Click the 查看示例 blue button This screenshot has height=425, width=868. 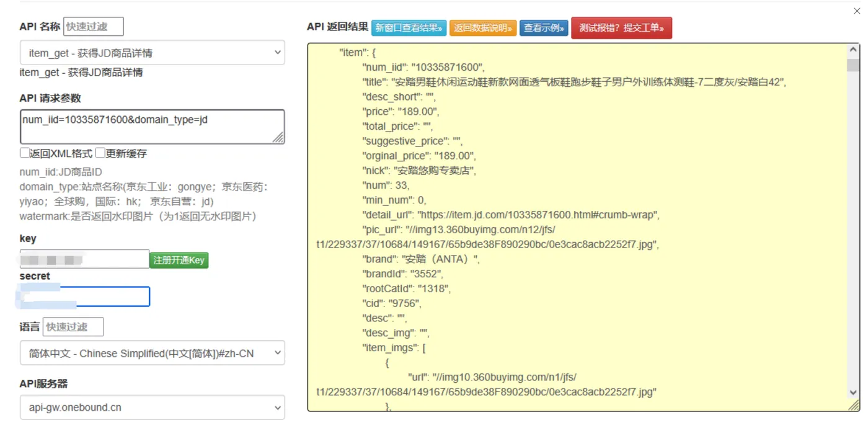tap(544, 28)
